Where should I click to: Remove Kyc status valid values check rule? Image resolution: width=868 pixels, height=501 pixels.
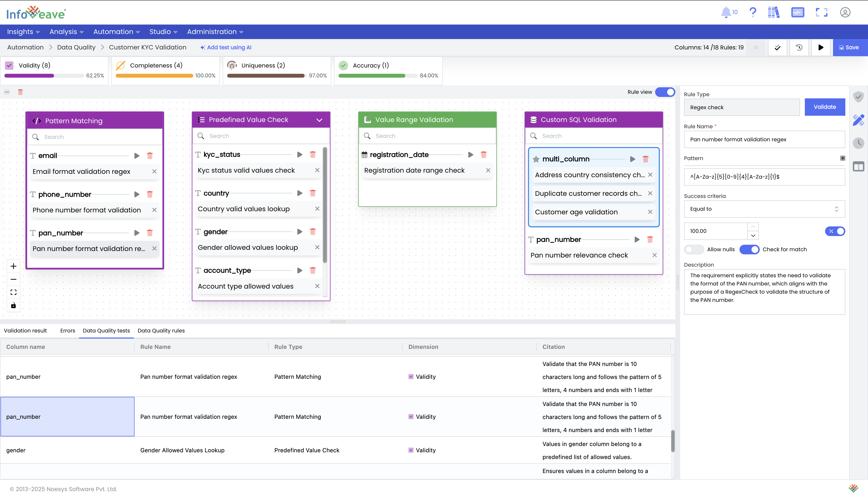pyautogui.click(x=317, y=170)
